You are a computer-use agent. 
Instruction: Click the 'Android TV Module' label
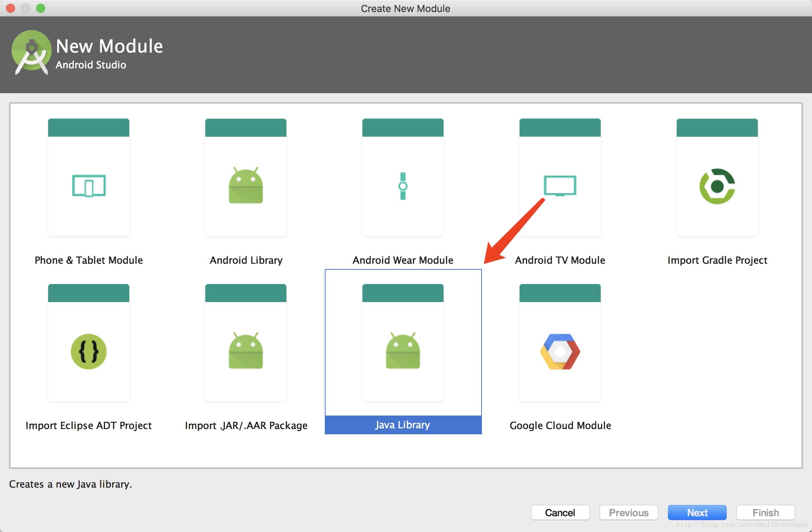(560, 260)
